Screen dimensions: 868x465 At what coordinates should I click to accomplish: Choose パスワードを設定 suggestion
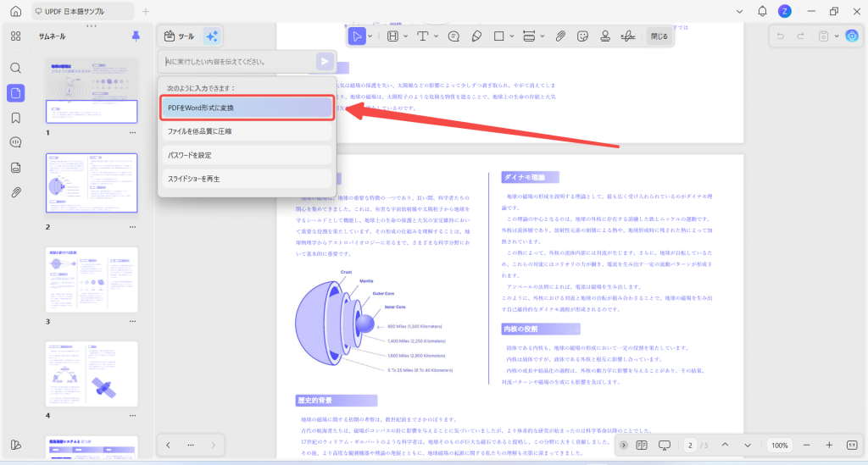click(x=247, y=155)
